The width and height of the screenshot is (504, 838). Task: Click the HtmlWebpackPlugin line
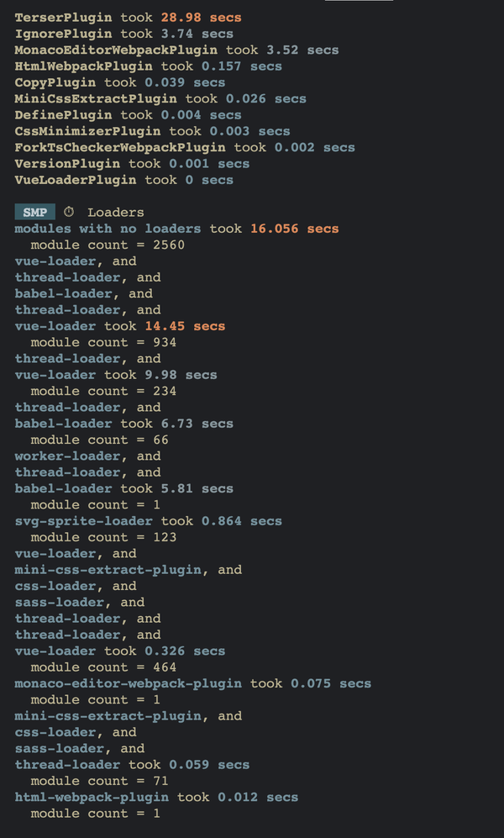click(149, 66)
